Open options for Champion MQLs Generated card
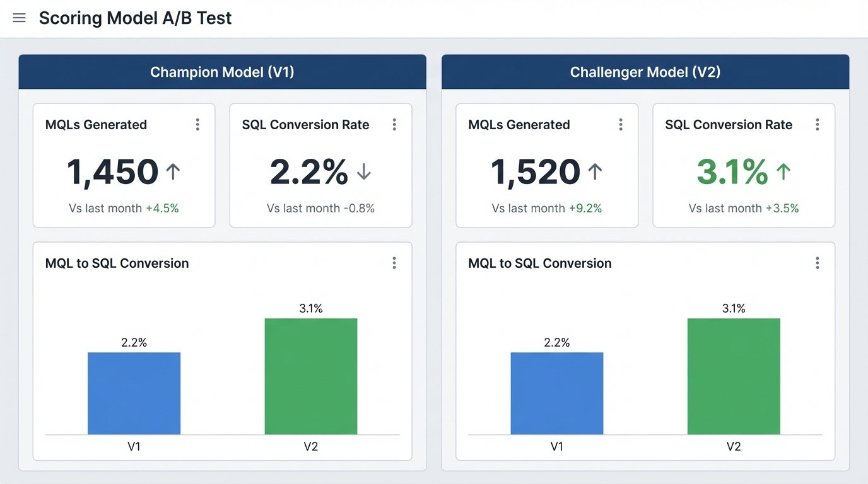Viewport: 868px width, 484px height. pyautogui.click(x=197, y=124)
